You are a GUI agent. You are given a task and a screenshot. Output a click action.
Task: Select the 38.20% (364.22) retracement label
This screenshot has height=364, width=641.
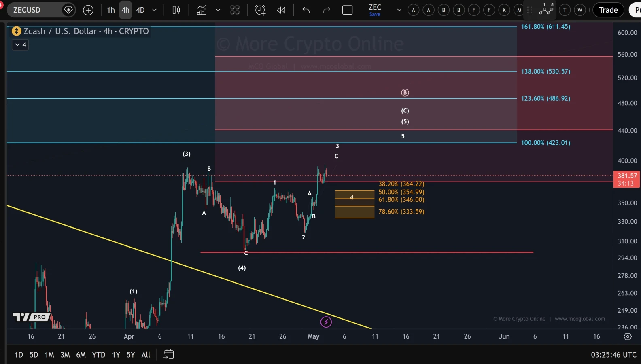coord(401,184)
